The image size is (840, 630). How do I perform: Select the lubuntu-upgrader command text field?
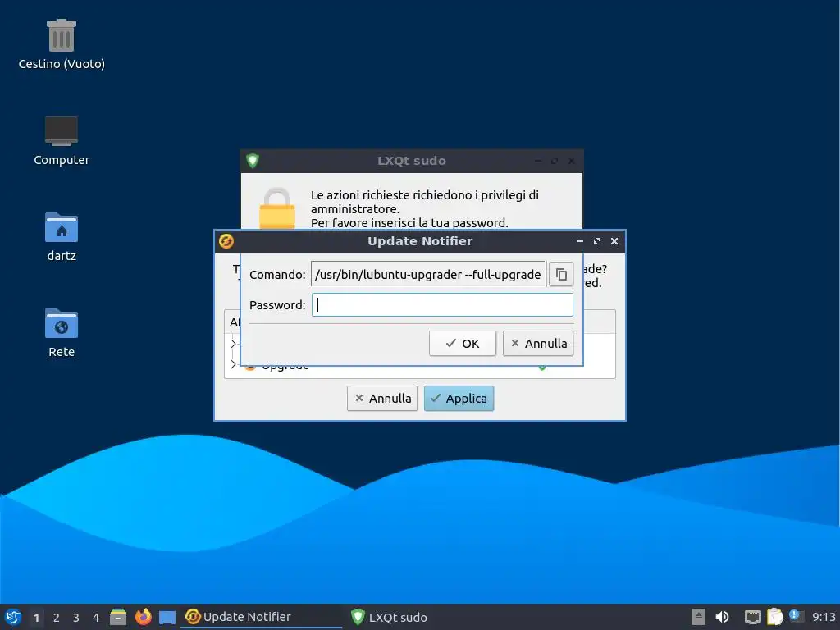428,274
